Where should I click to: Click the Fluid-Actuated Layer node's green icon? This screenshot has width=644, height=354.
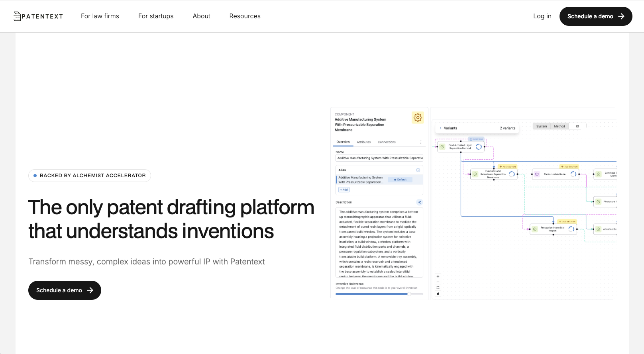pyautogui.click(x=442, y=147)
